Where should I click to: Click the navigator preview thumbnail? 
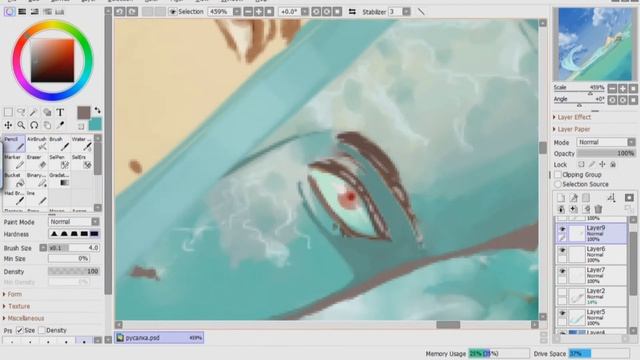tap(594, 44)
